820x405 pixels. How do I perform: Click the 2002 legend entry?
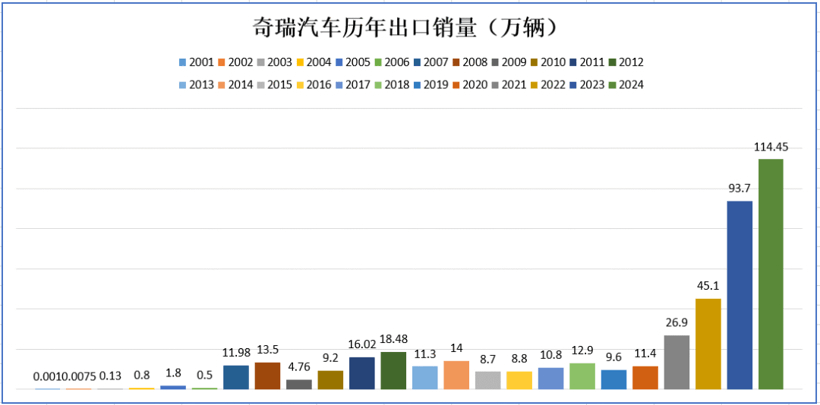(x=235, y=63)
